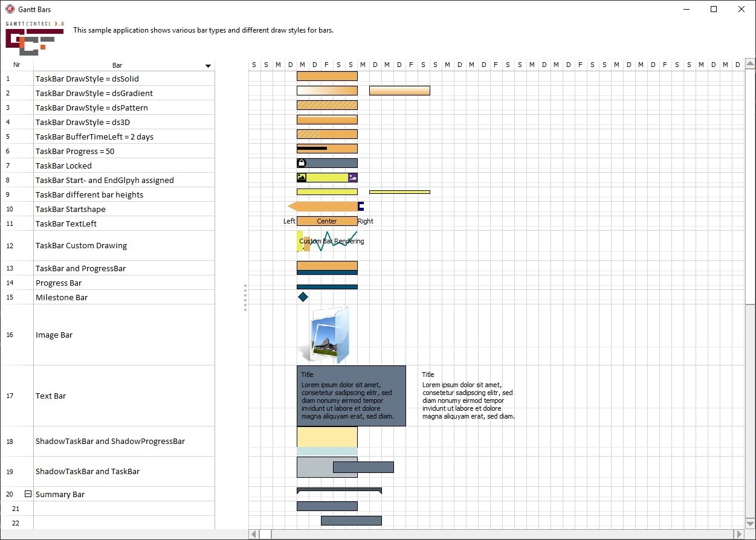Click the picture start glyph on row 8 bar

(x=302, y=178)
